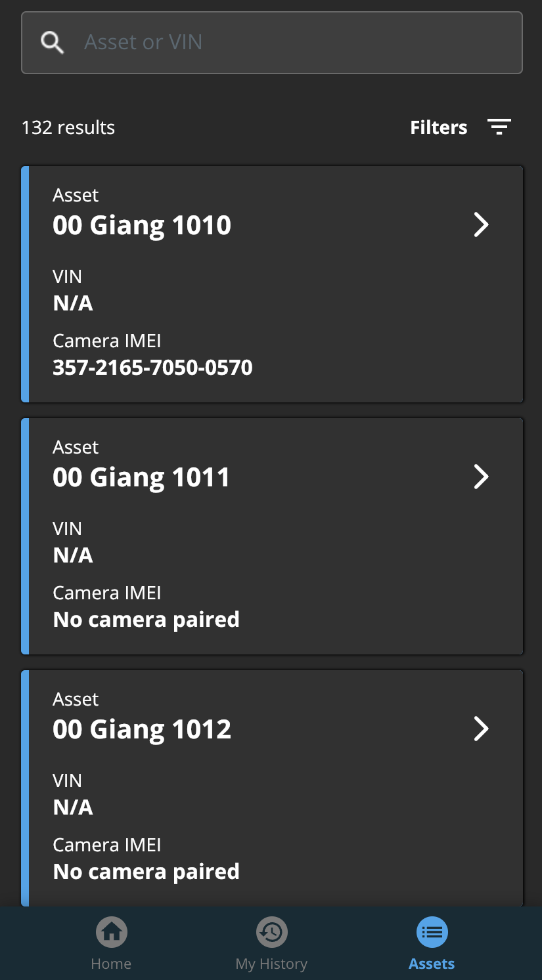Image resolution: width=542 pixels, height=980 pixels.
Task: Open the filter lines icon
Action: 499,127
